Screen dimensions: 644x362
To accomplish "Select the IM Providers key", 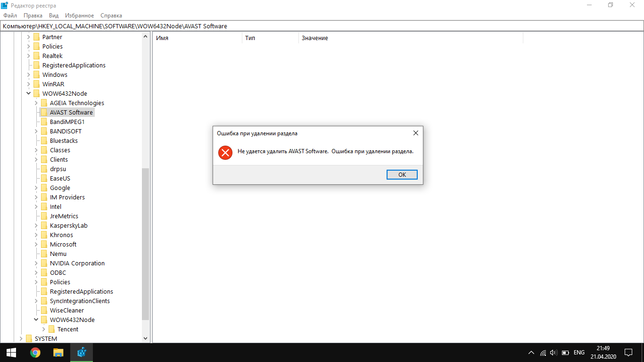I will (x=67, y=197).
